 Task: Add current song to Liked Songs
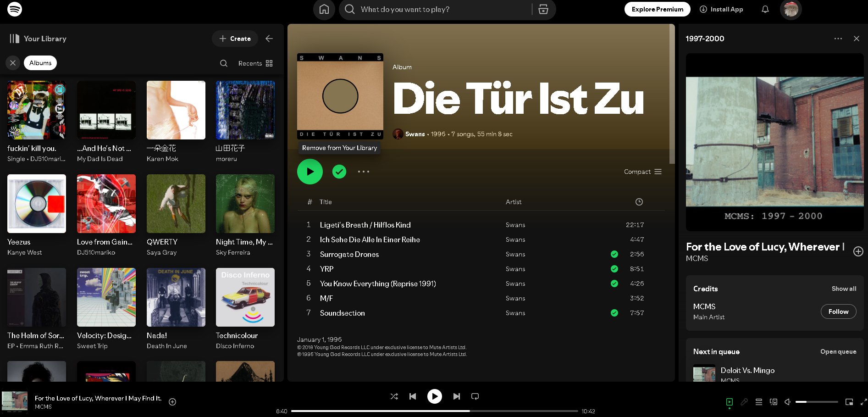point(172,402)
